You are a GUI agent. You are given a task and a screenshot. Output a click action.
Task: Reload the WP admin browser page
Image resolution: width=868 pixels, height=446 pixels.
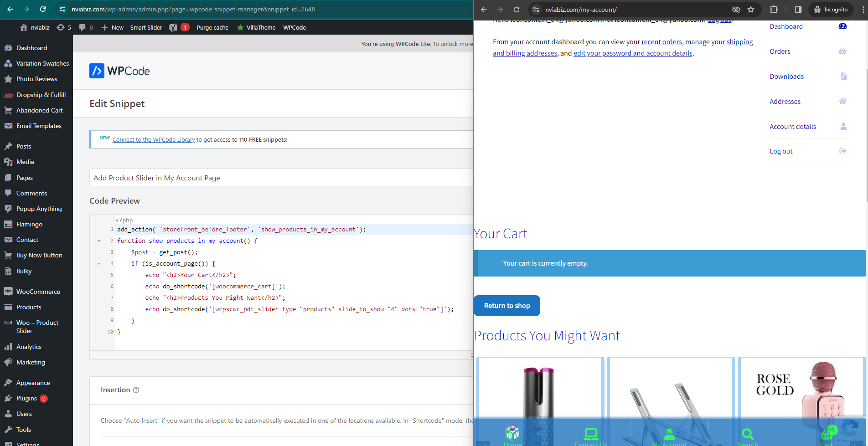[43, 9]
